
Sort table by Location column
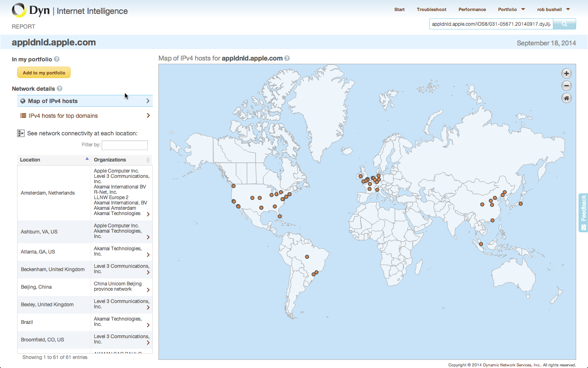54,160
